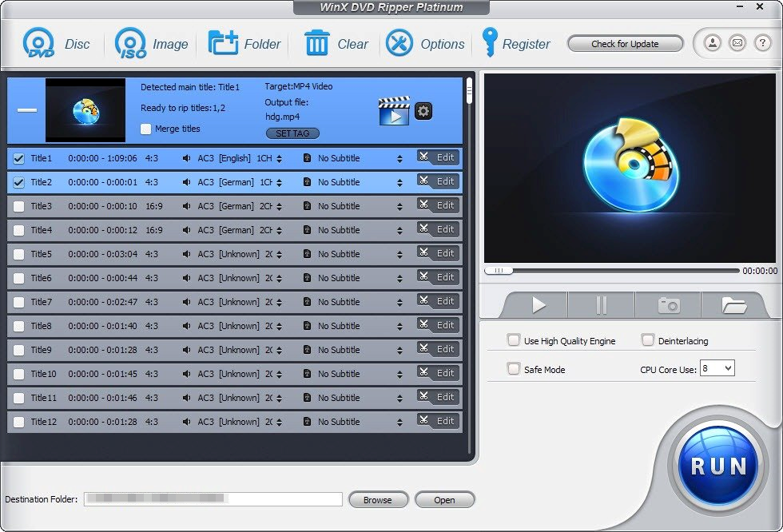Take a snapshot with camera icon
The width and height of the screenshot is (783, 532).
click(668, 305)
